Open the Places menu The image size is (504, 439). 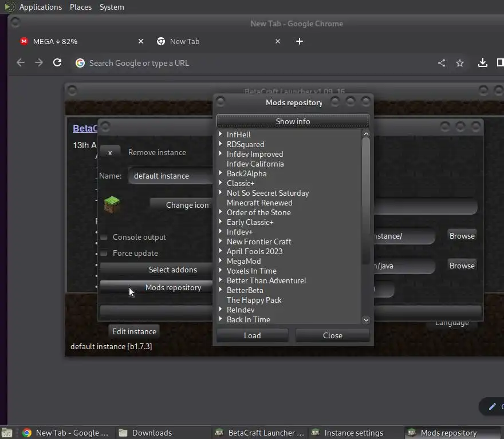81,7
